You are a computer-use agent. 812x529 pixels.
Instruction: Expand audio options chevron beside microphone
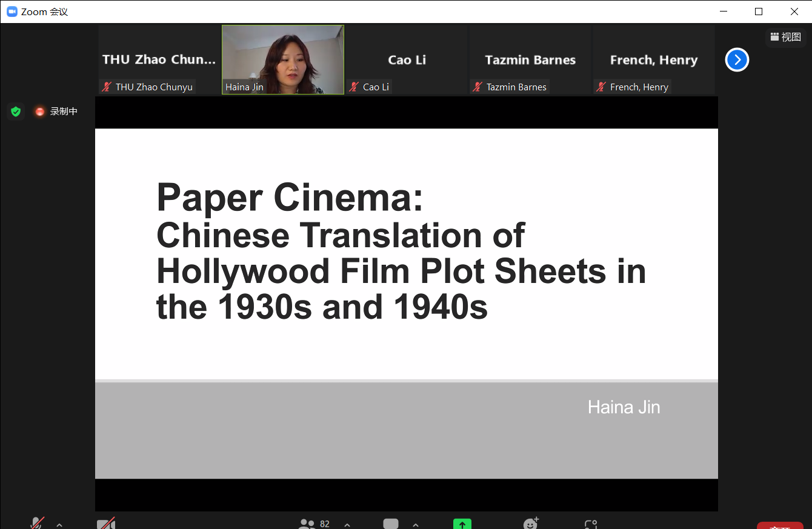click(x=59, y=525)
